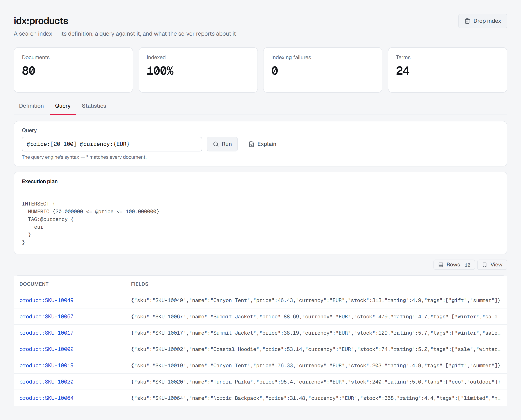Open product:SKU-10019 document link

[47, 365]
